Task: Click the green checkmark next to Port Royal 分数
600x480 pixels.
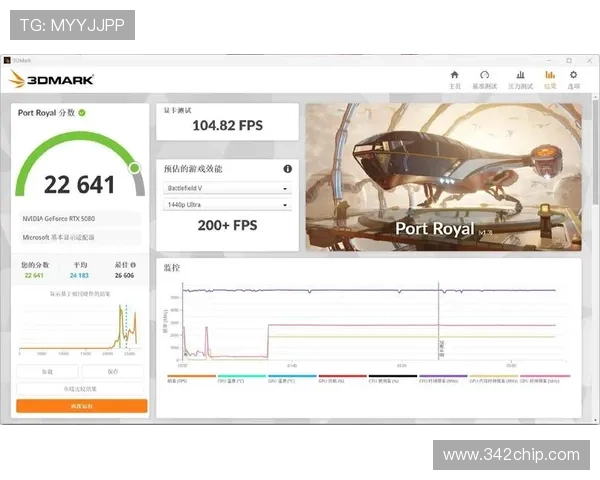Action: click(x=82, y=113)
